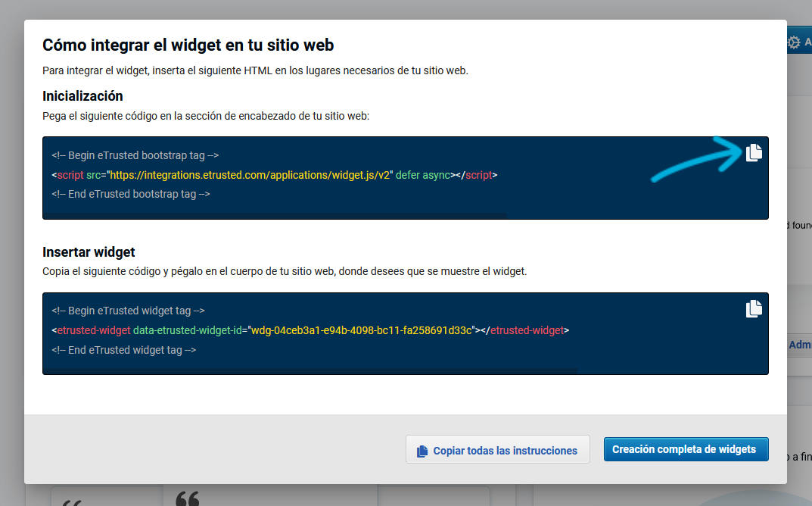Click the 'Inicialización' heading
This screenshot has height=506, width=812.
[x=82, y=96]
